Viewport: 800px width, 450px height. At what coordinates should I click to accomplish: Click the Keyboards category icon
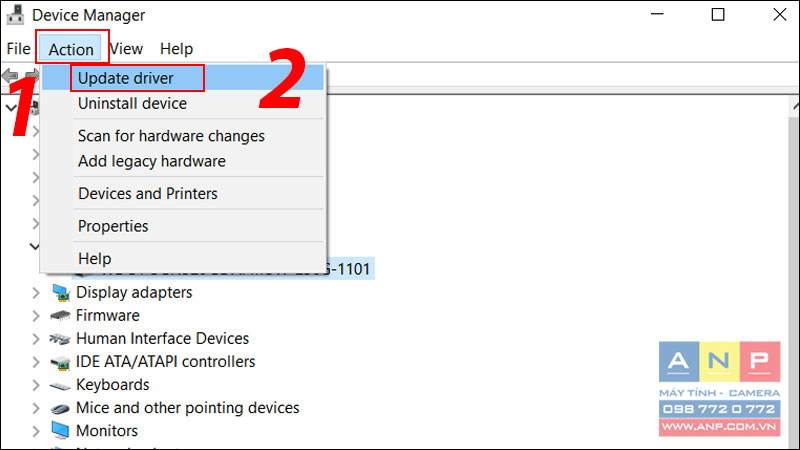[x=60, y=386]
